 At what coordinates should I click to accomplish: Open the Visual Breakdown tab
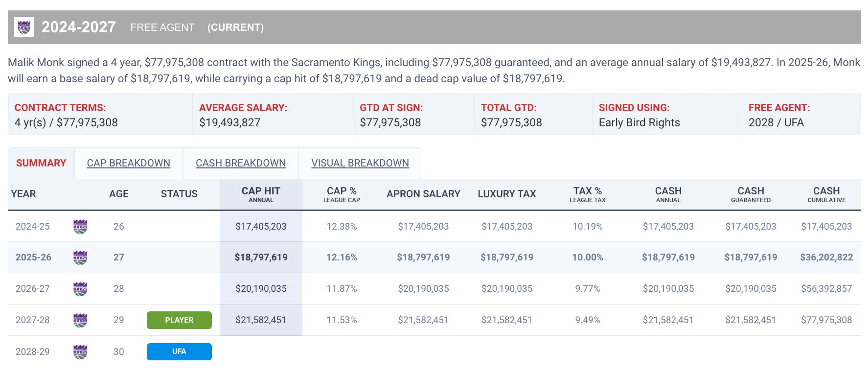[360, 163]
